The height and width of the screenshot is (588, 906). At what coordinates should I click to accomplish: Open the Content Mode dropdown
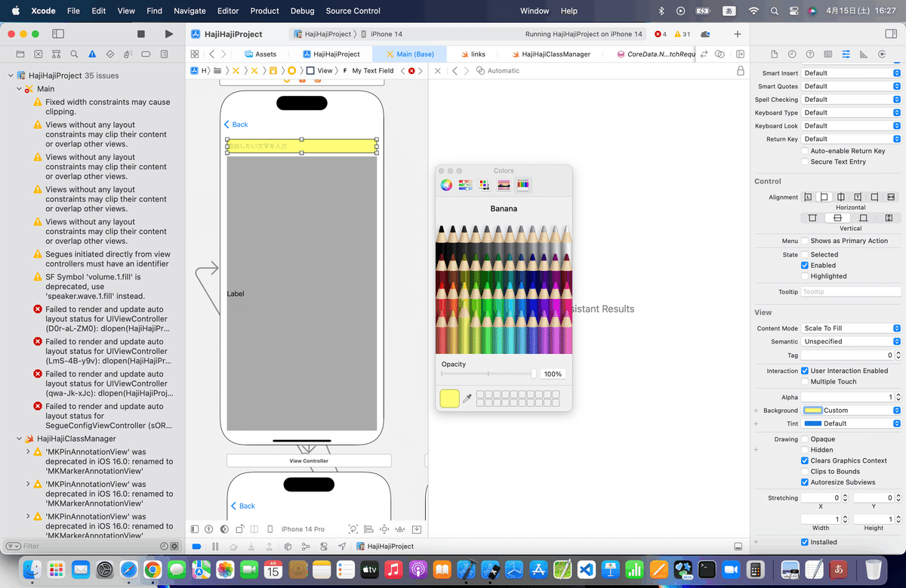pos(852,328)
